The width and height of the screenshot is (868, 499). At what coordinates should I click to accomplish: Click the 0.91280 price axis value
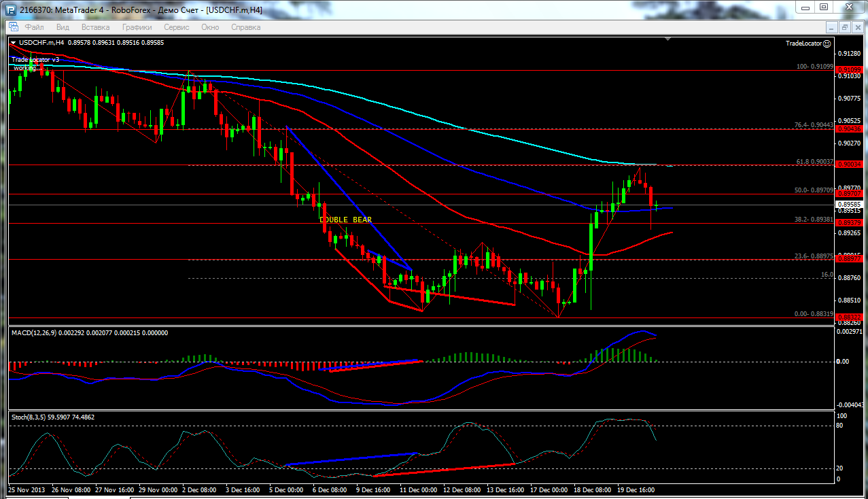click(850, 53)
